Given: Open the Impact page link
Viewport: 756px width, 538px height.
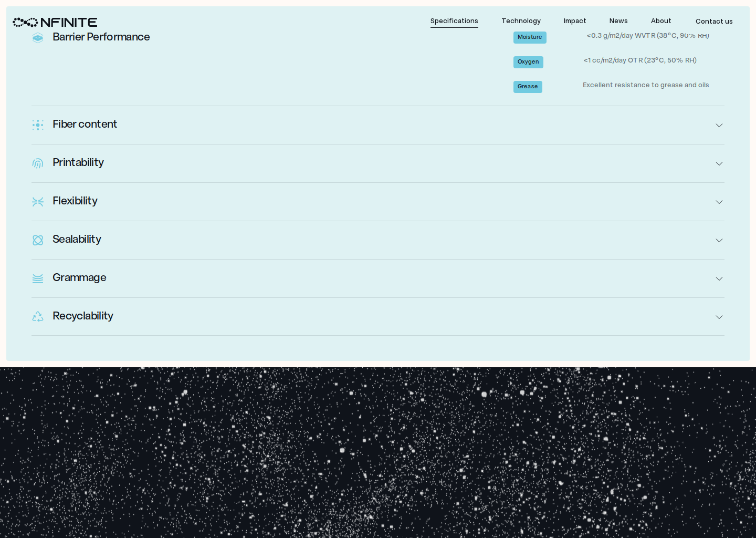Looking at the screenshot, I should 575,21.
